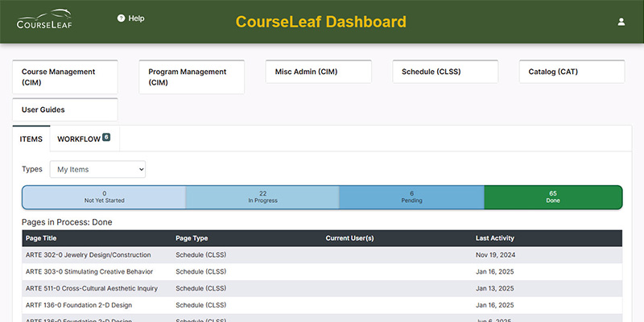Viewport: 644px width, 322px height.
Task: Click the CourseLeaf Dashboard title
Action: tap(321, 22)
